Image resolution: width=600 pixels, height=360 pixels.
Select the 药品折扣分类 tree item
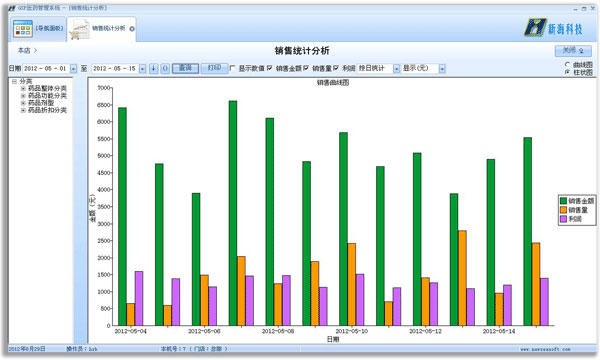[x=47, y=110]
